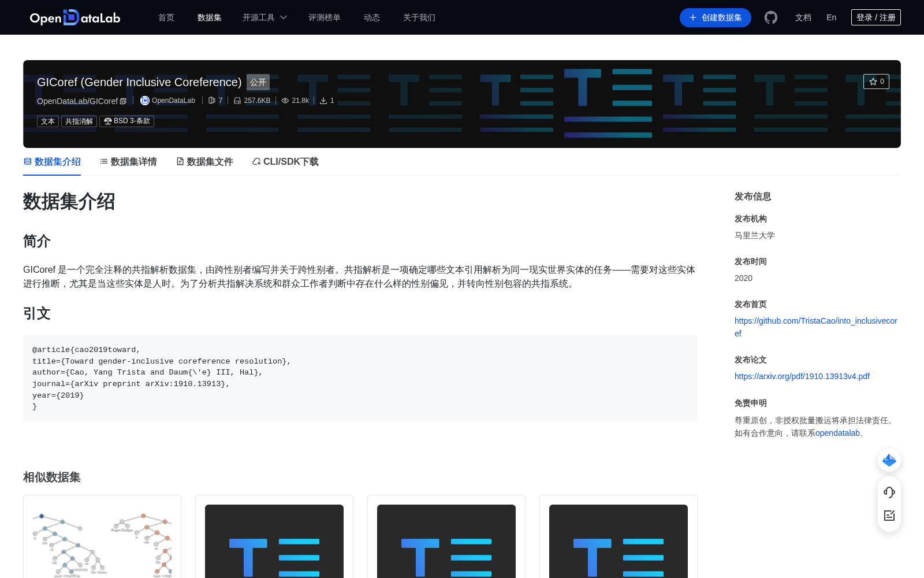Viewport: 924px width, 578px height.
Task: Select the 数据集介绍 tab
Action: 52,162
